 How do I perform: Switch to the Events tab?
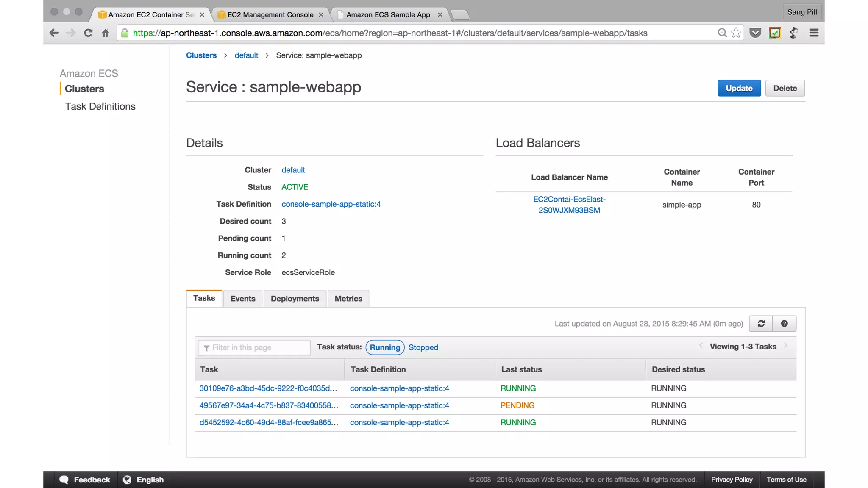[243, 299]
